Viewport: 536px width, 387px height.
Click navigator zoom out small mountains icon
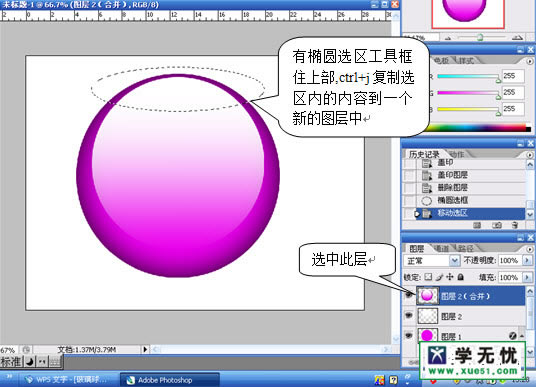pyautogui.click(x=448, y=38)
